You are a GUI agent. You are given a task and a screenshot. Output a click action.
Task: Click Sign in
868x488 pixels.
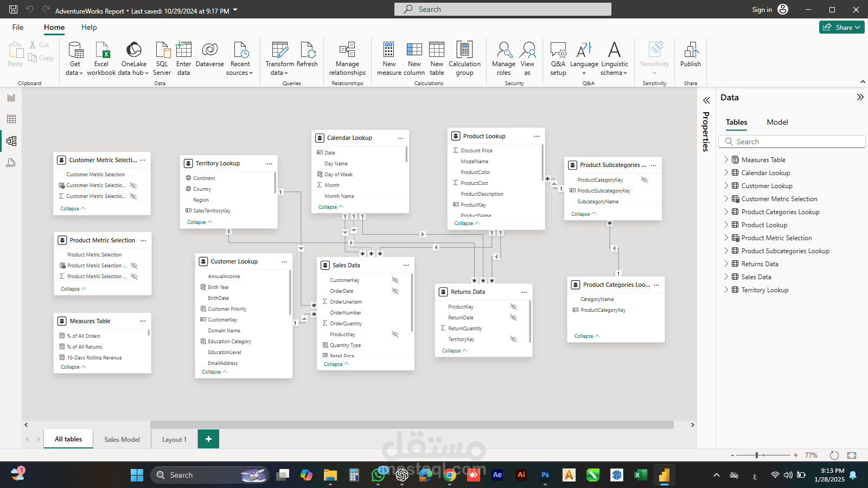[770, 9]
